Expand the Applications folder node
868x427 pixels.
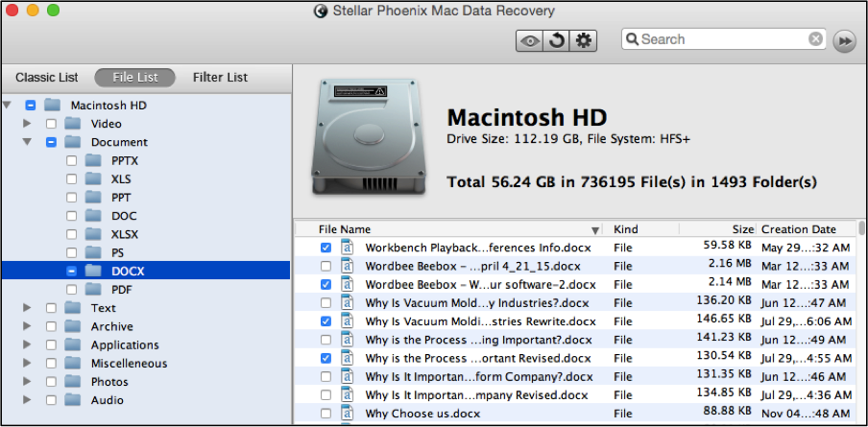point(27,344)
